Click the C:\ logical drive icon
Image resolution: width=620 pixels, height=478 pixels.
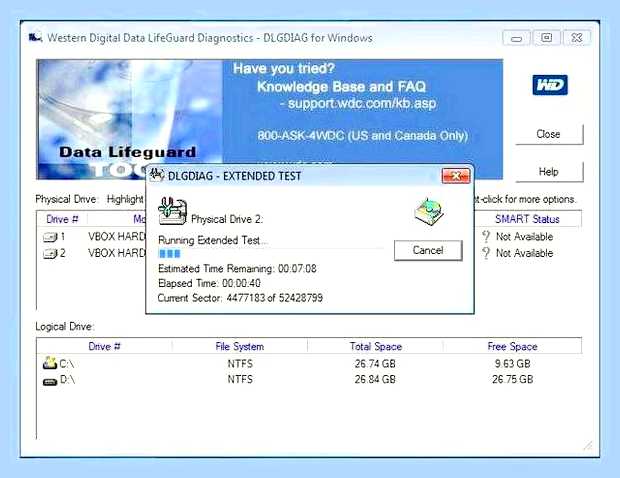click(50, 363)
